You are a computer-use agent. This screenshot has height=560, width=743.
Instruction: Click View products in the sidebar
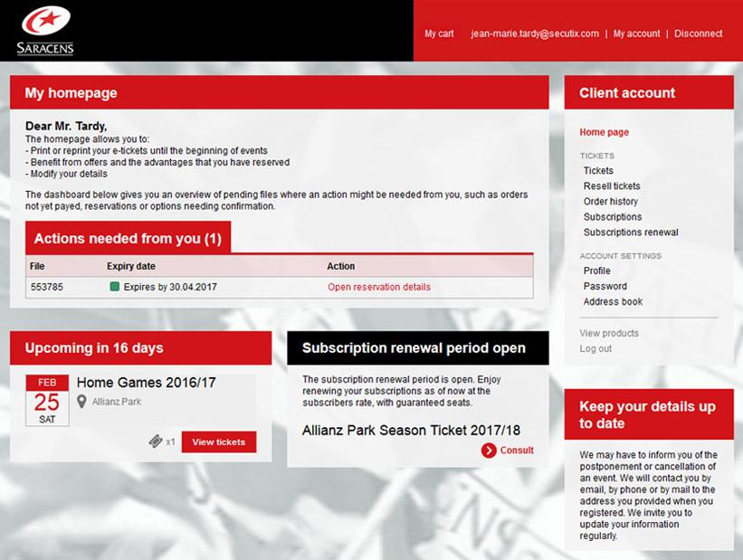[609, 333]
